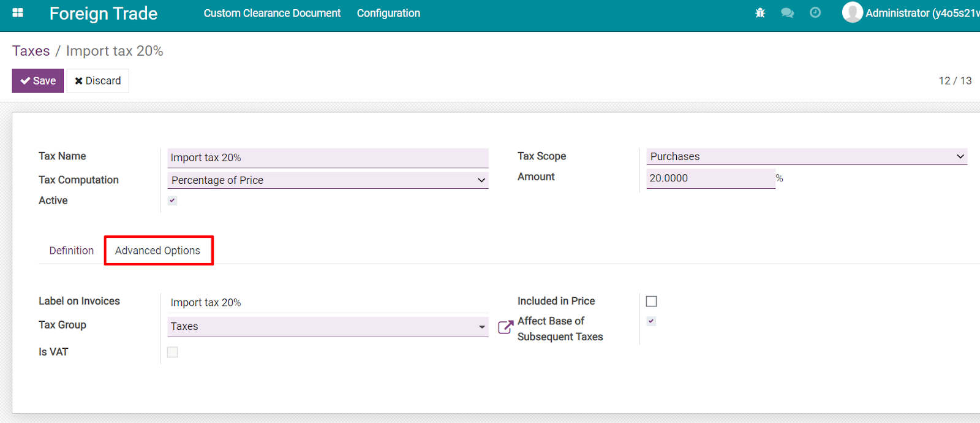This screenshot has width=980, height=423.
Task: Expand the Tax Computation dropdown
Action: [328, 180]
